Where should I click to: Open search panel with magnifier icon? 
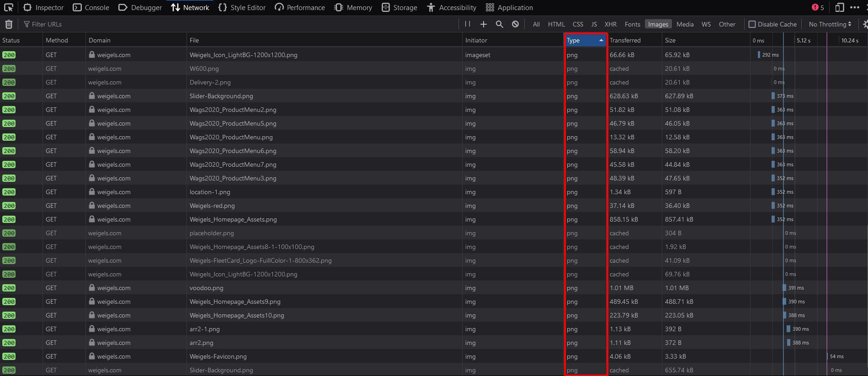(x=500, y=24)
